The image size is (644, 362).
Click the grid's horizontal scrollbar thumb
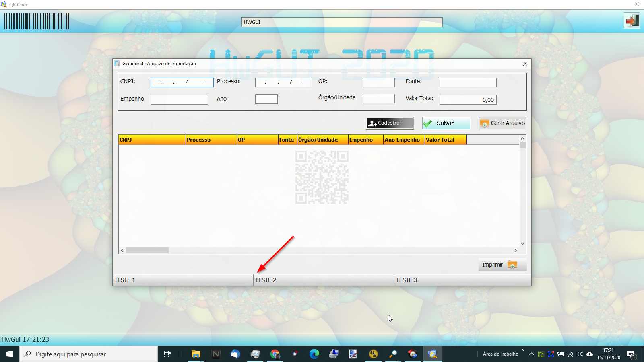(147, 250)
